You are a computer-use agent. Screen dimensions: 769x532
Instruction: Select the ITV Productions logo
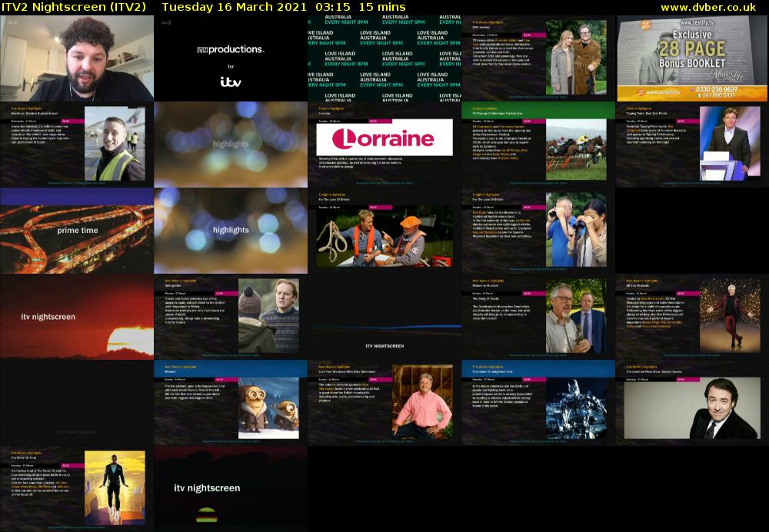tap(231, 50)
